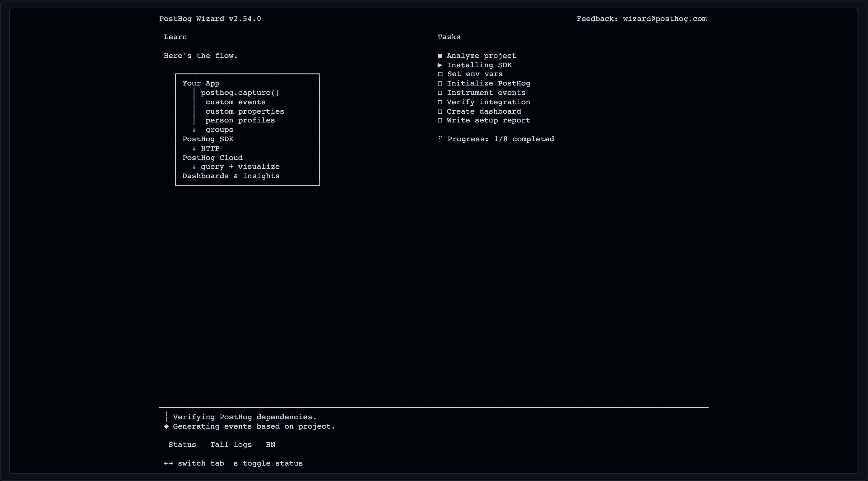
Task: Click the 's toggle status' keyboard hint
Action: (268, 464)
